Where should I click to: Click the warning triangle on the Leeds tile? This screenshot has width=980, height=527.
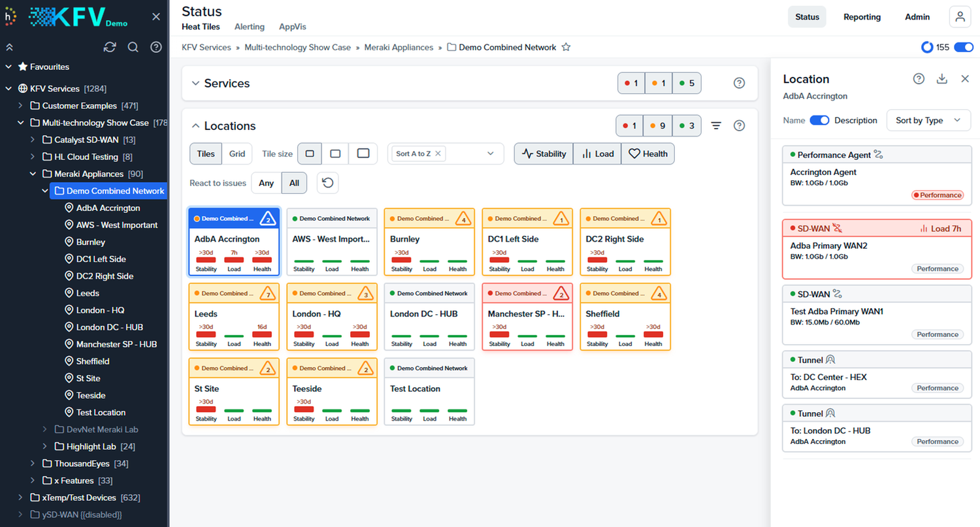268,293
